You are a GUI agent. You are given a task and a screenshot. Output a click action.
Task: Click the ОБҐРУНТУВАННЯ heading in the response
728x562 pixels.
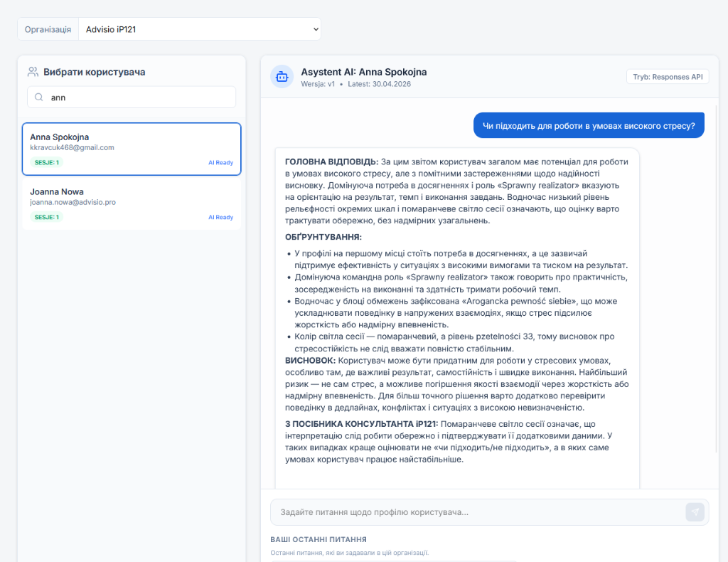[x=323, y=237]
